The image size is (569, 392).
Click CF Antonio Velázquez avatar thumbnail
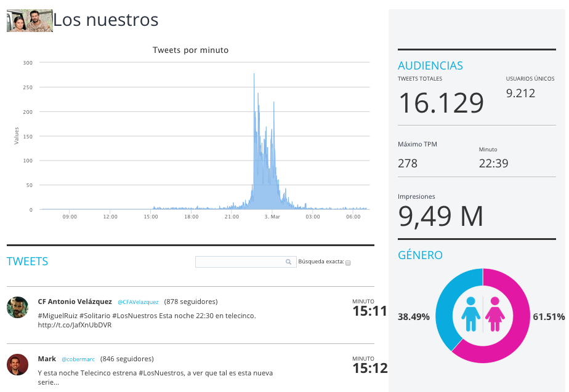17,308
